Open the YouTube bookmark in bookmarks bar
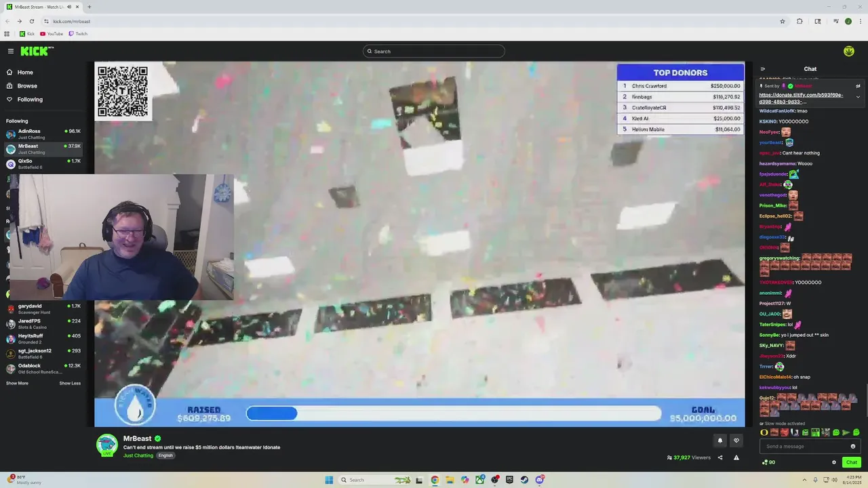Screen dimensions: 868x488 tap(52, 34)
